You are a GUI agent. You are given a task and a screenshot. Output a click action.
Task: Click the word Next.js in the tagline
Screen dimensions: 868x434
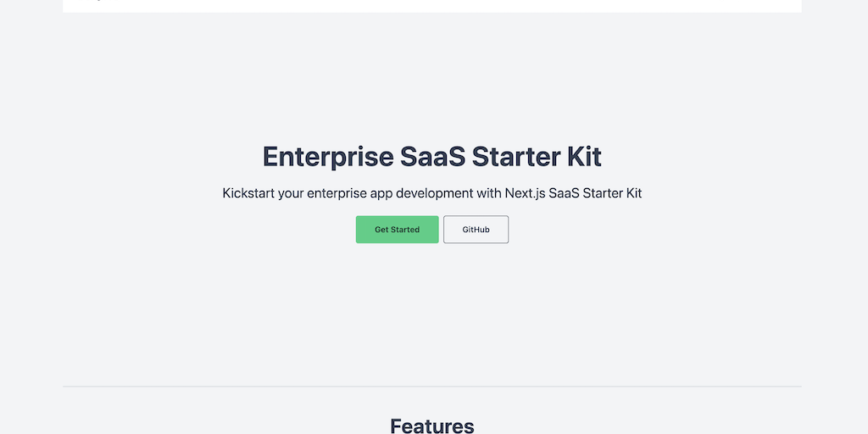(525, 193)
